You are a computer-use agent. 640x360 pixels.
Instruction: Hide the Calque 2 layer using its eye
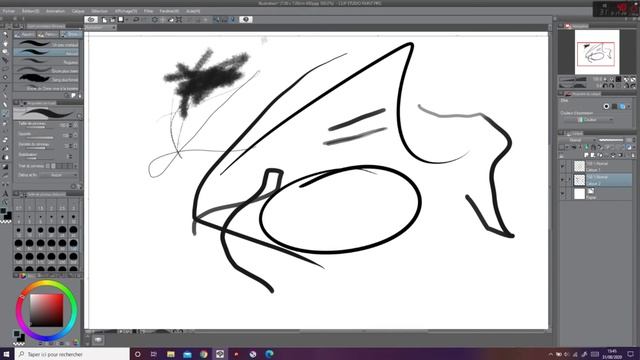(x=563, y=180)
